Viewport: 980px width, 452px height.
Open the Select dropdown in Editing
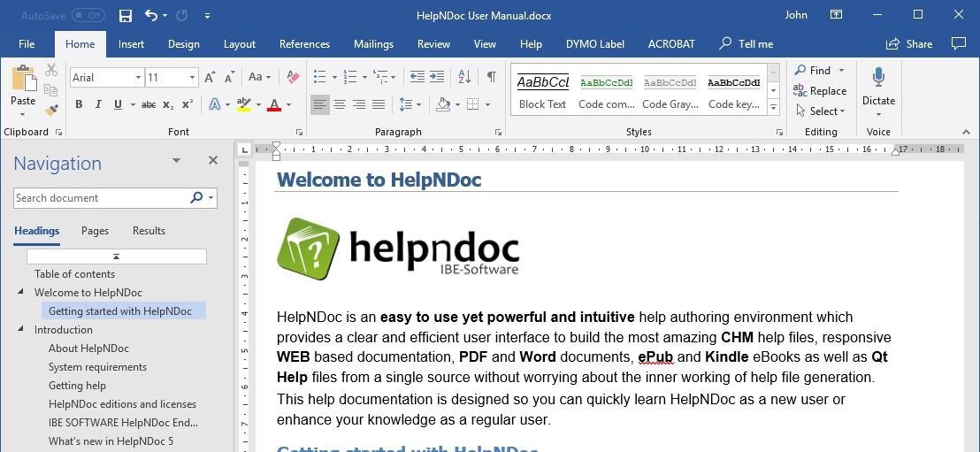821,111
